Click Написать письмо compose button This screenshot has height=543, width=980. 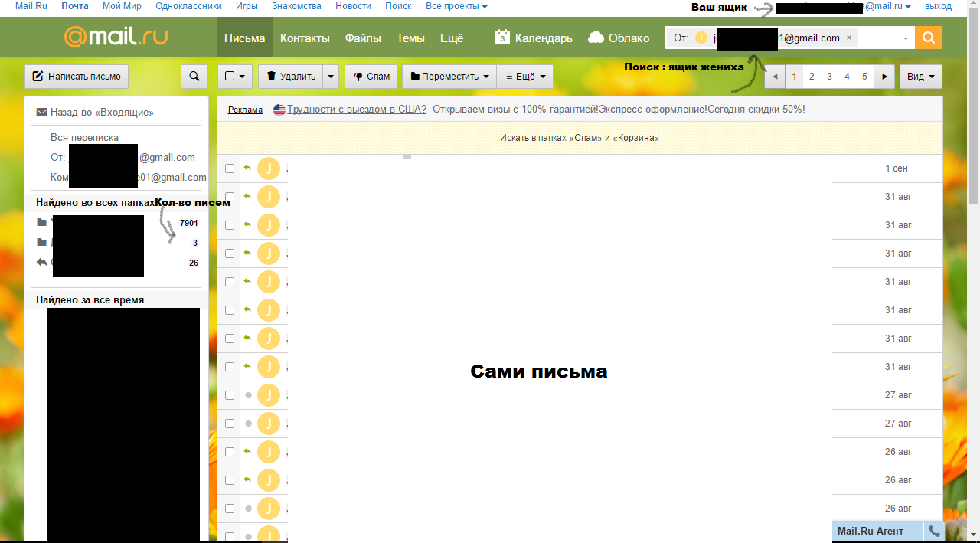coord(77,77)
